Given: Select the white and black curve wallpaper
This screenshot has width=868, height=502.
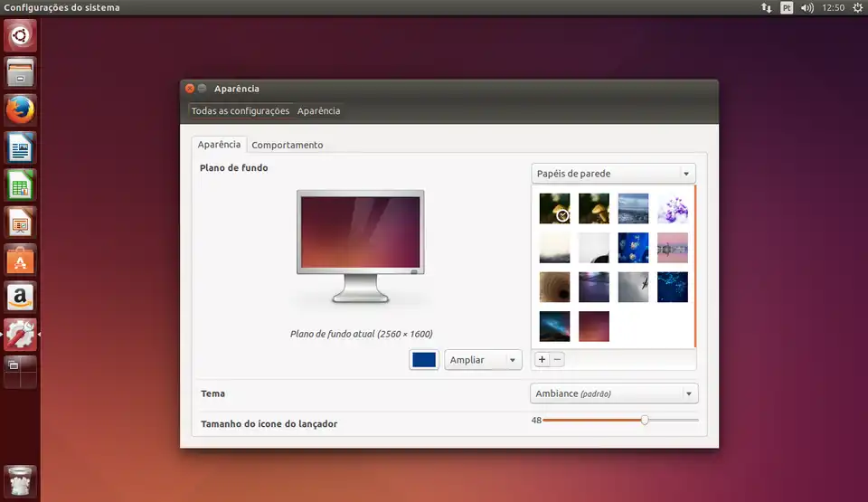Looking at the screenshot, I should point(594,248).
